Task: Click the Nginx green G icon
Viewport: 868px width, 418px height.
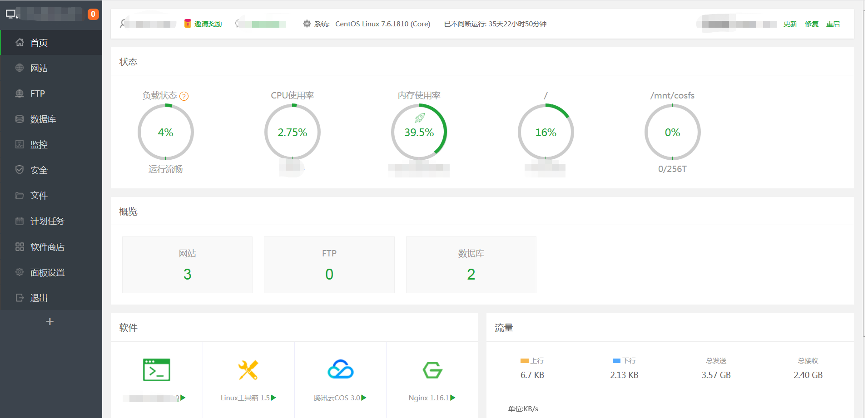Action: click(x=432, y=370)
